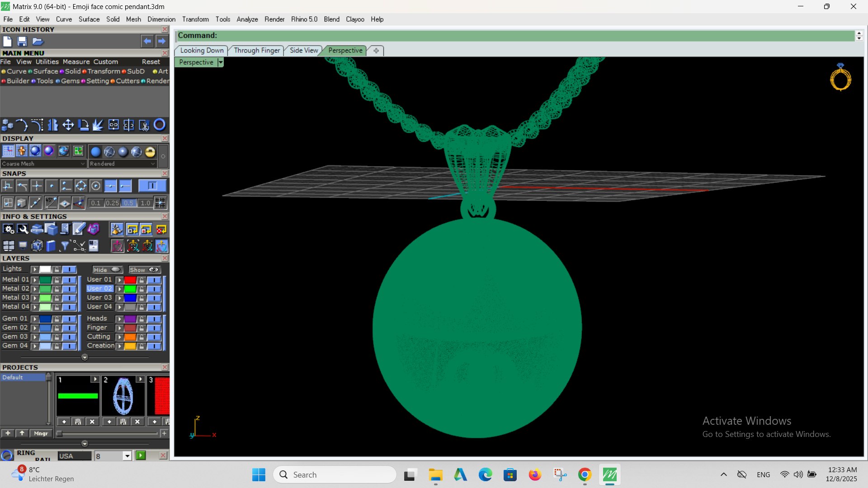868x488 pixels.
Task: Open the Rendered display mode dropdown
Action: pyautogui.click(x=123, y=164)
